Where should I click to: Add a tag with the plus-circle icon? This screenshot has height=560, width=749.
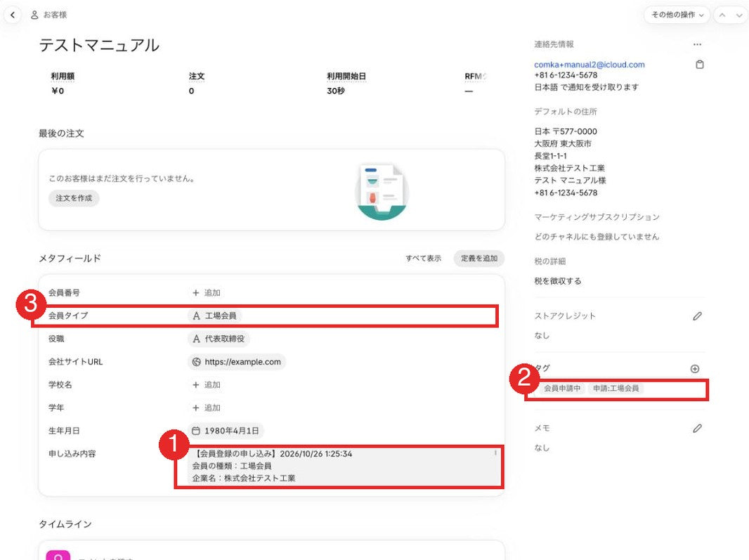695,368
